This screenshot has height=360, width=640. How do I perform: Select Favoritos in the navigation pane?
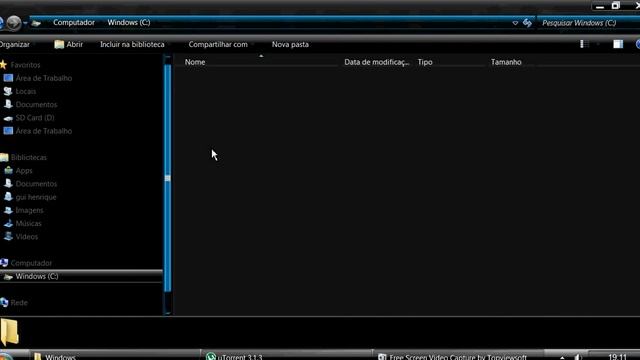click(25, 65)
